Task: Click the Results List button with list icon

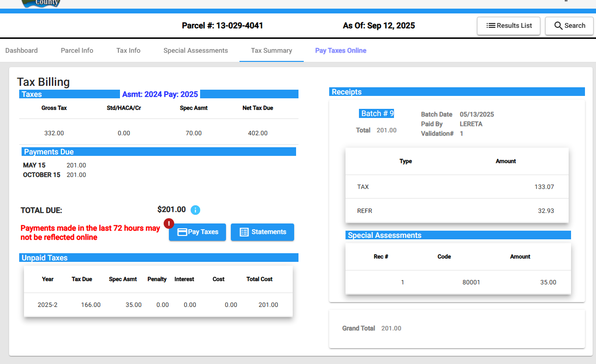Action: point(509,26)
